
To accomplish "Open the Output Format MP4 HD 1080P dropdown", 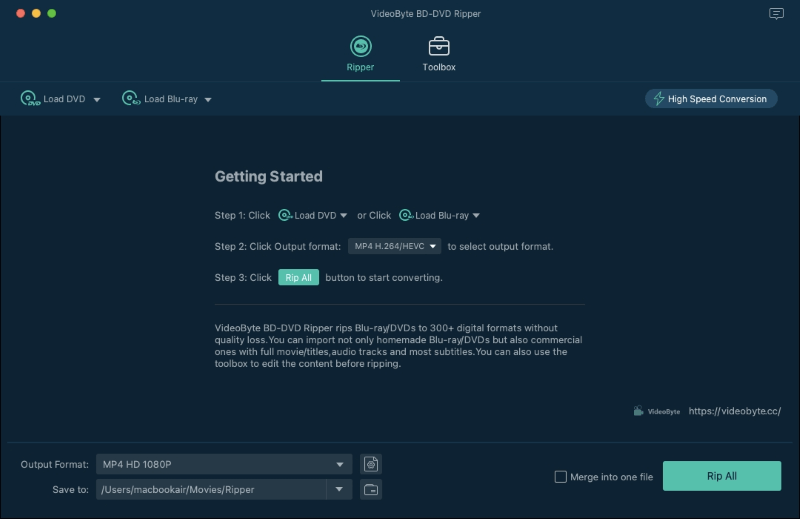I will [x=224, y=464].
